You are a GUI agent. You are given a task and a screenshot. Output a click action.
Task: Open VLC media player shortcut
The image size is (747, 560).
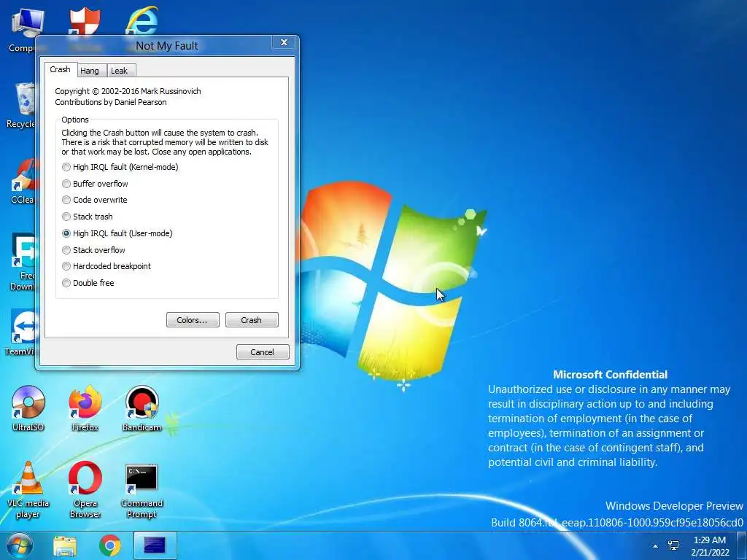tap(28, 489)
